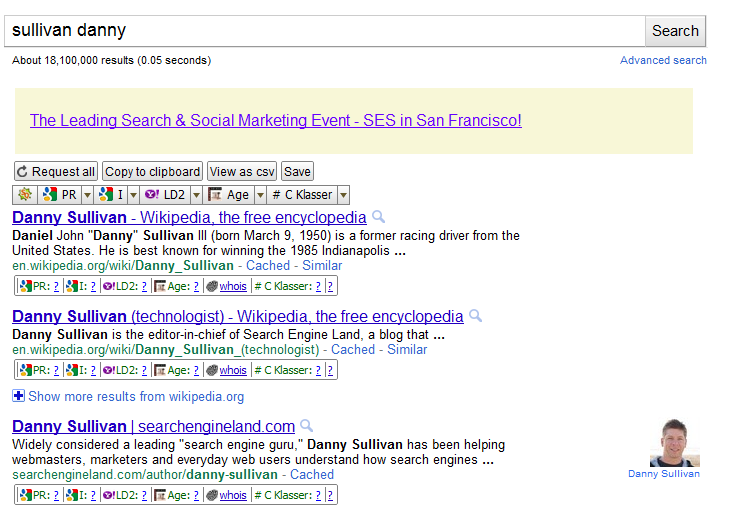Focus the search box containing sullivan danny

(x=324, y=31)
